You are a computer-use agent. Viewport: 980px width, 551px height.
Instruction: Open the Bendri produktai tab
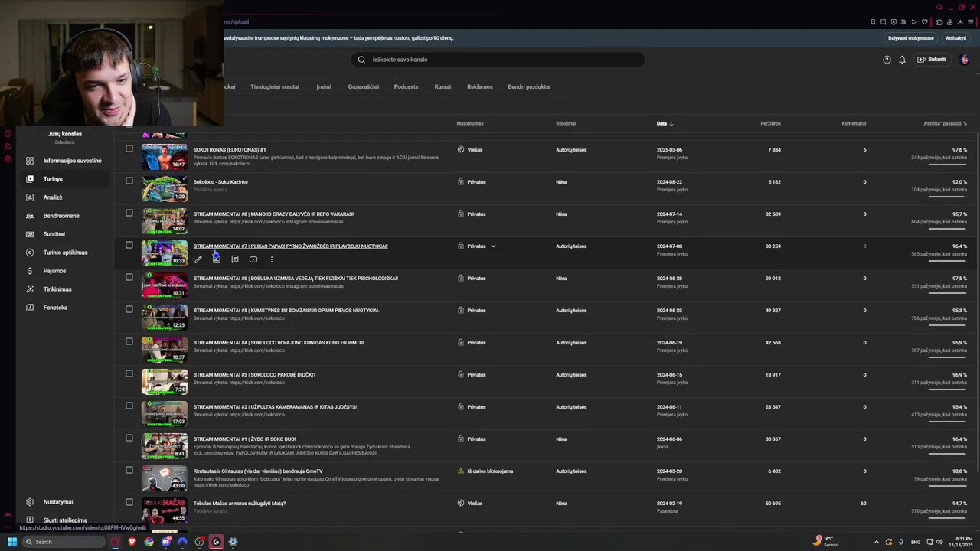[x=529, y=86]
